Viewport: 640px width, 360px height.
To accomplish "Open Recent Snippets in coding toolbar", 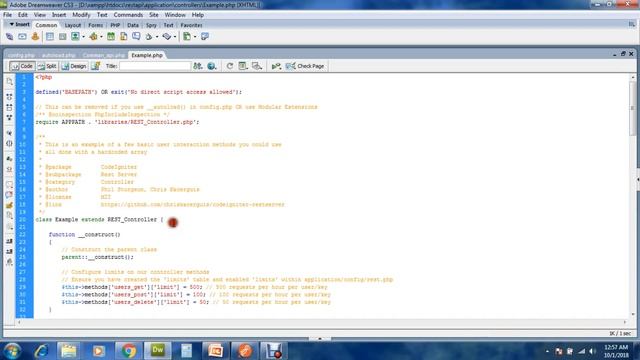I will 9,215.
